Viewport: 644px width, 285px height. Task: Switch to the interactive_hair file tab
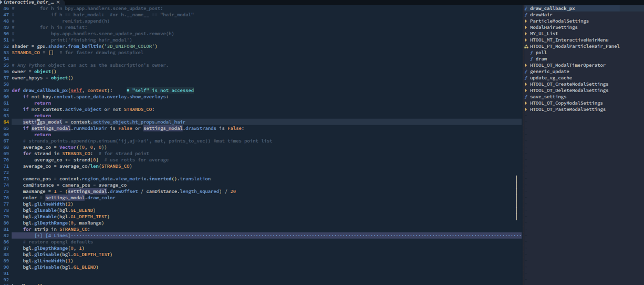tap(32, 3)
